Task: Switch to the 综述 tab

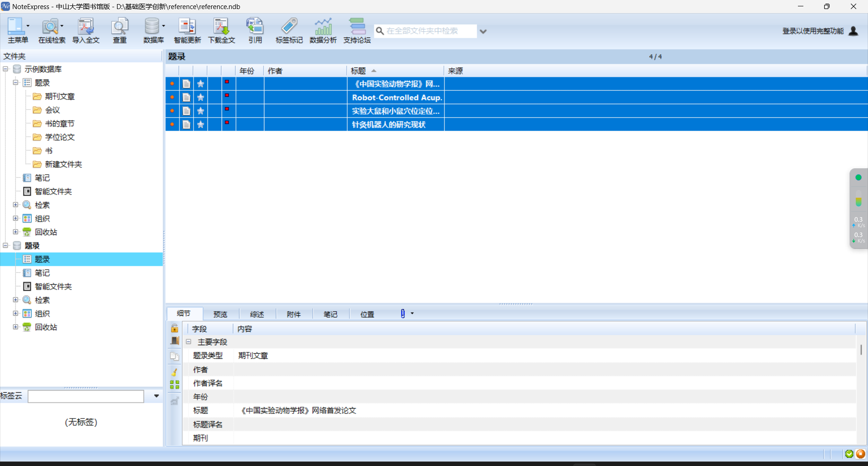Action: (x=257, y=314)
